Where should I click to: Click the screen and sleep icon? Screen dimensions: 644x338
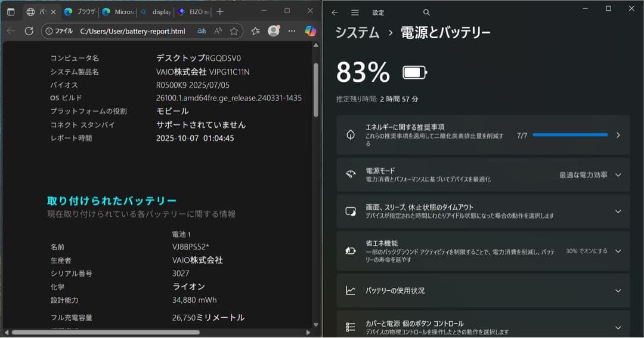(351, 211)
